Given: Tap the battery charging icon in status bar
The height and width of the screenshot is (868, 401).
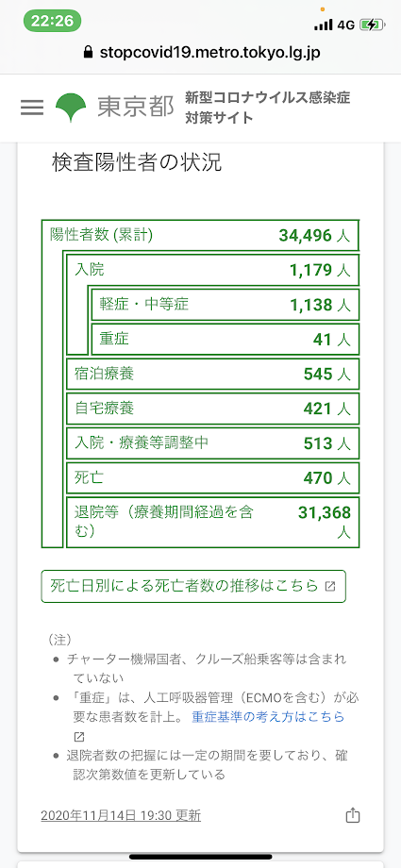Looking at the screenshot, I should (371, 25).
